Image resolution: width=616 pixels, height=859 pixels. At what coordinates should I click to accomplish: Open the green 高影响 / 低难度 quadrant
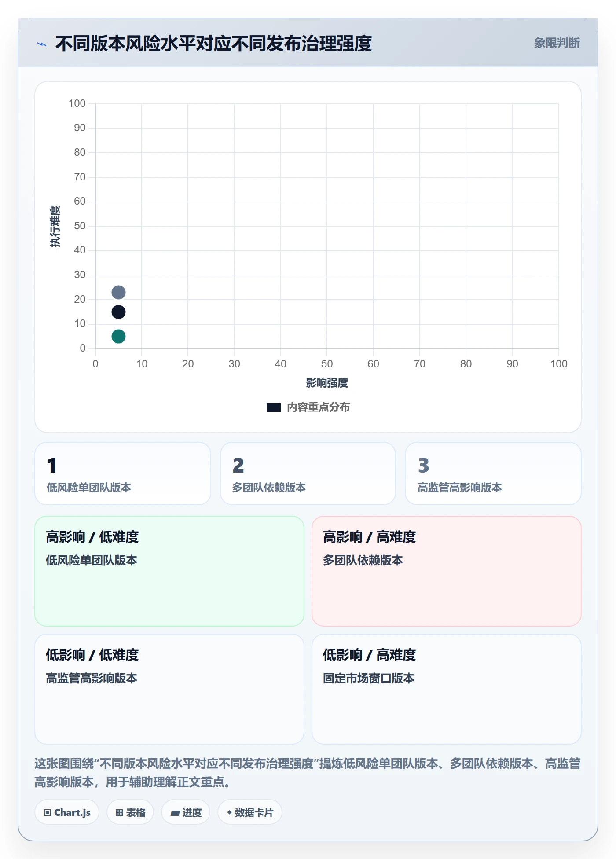[x=169, y=571]
